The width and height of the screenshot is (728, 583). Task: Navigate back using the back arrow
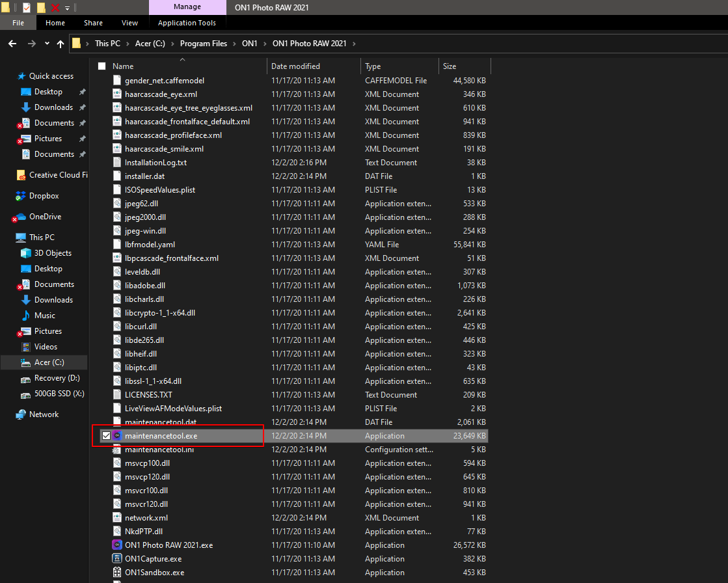pyautogui.click(x=12, y=44)
